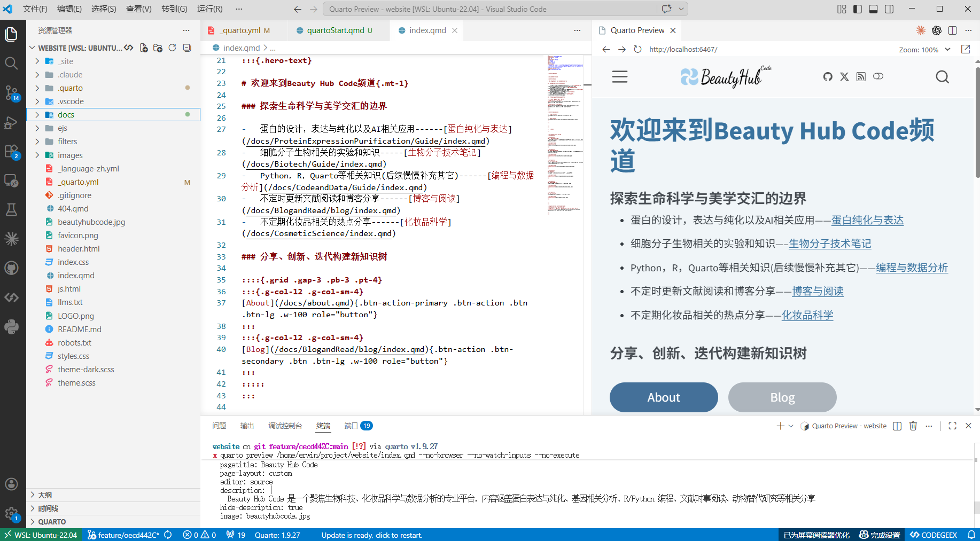The height and width of the screenshot is (541, 980).
Task: Expand the docs folder
Action: [66, 115]
